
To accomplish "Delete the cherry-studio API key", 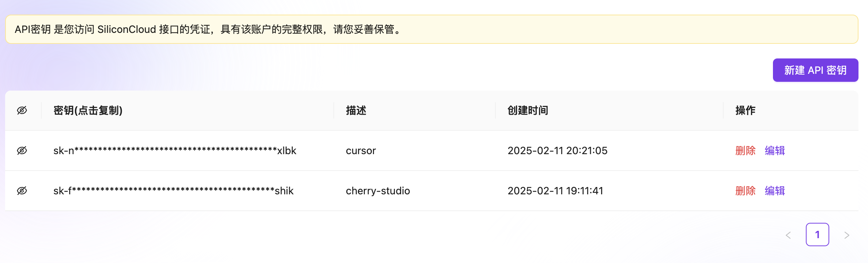I will (745, 191).
